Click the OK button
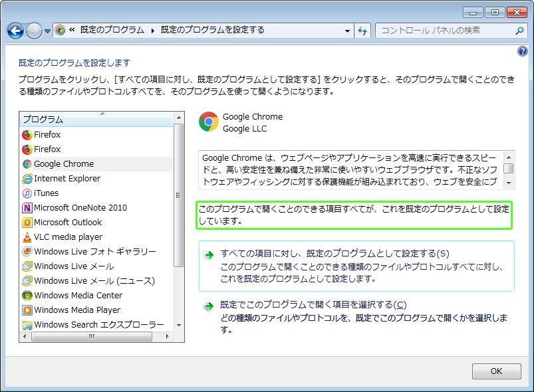The image size is (534, 392). point(496,371)
